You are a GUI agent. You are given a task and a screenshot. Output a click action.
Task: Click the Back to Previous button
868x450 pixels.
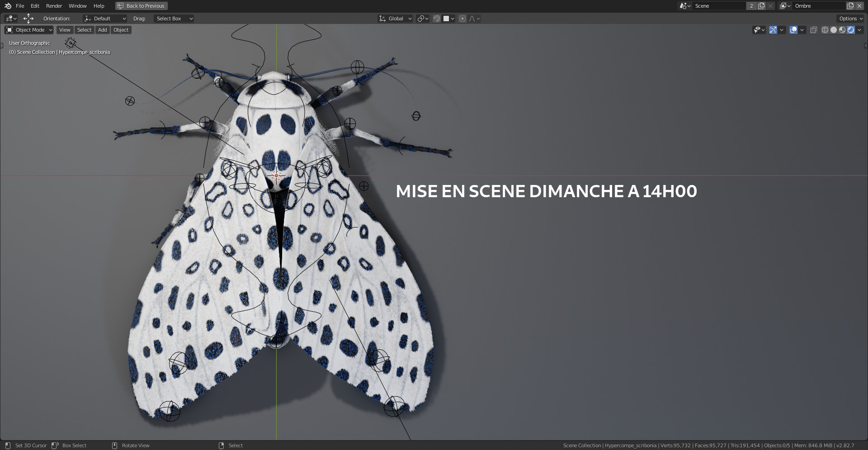tap(142, 6)
